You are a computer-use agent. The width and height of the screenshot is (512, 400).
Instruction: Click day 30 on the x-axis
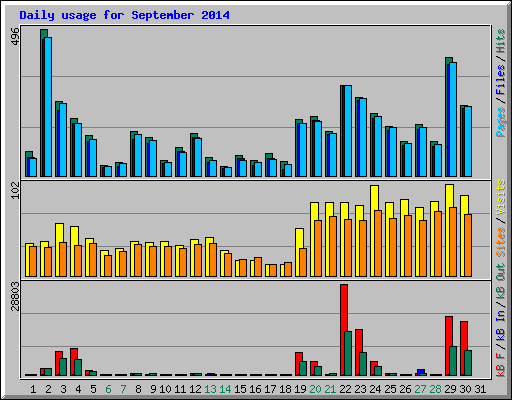click(465, 389)
